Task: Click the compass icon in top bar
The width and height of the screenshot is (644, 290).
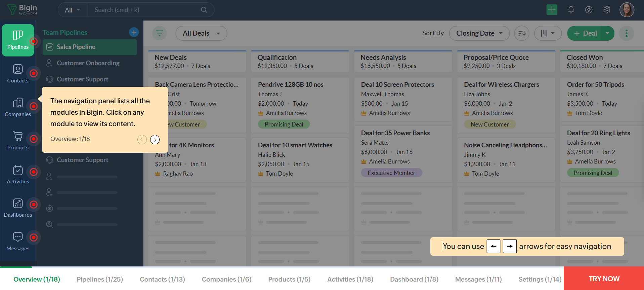Action: pos(589,10)
